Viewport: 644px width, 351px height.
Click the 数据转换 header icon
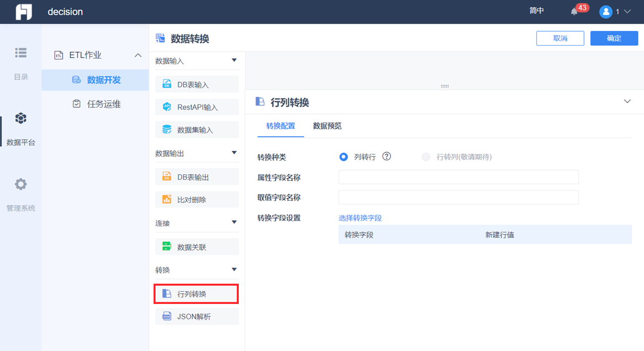160,38
